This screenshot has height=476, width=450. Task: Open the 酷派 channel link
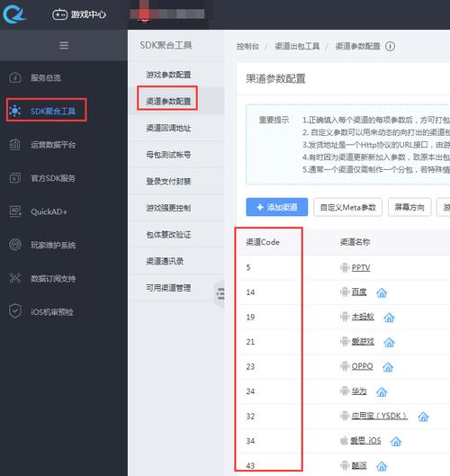tap(359, 465)
